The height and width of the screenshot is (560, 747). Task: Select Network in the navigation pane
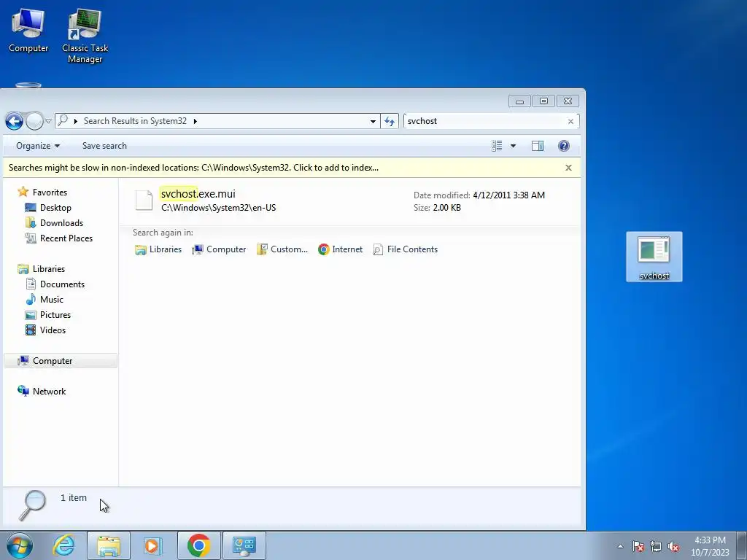point(49,392)
